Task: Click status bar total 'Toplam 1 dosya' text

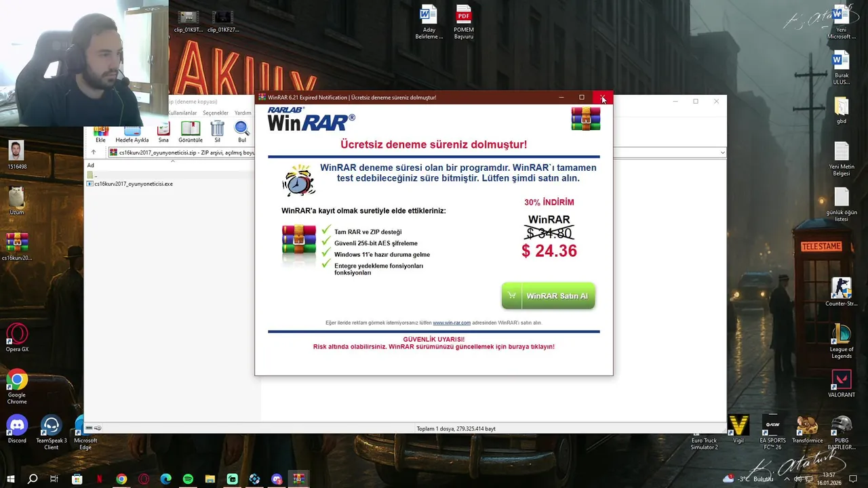Action: tap(456, 428)
